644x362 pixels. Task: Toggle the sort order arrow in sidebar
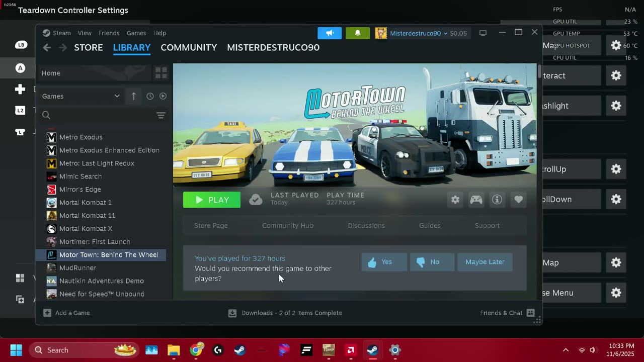133,96
